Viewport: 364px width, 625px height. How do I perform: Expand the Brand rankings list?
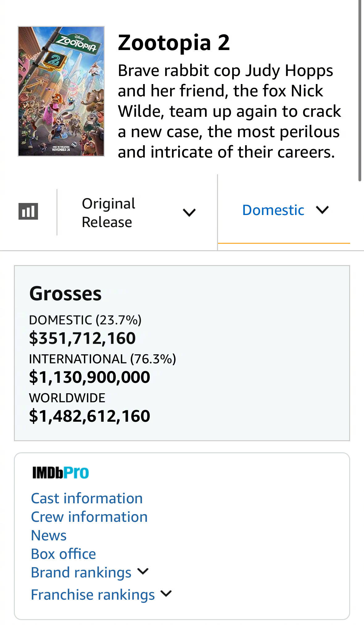(x=81, y=572)
